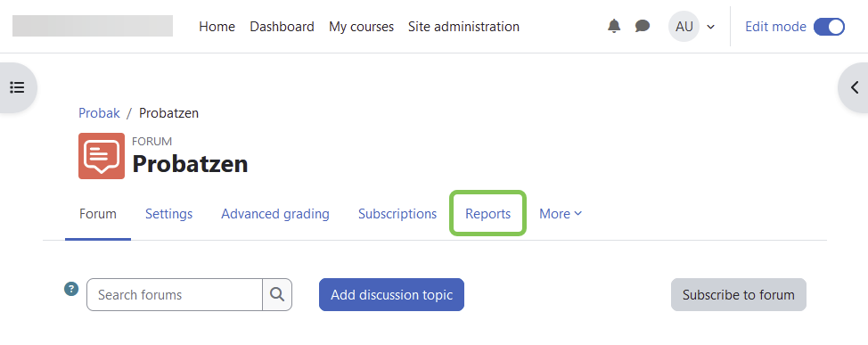Click the AU user avatar

[x=684, y=27]
